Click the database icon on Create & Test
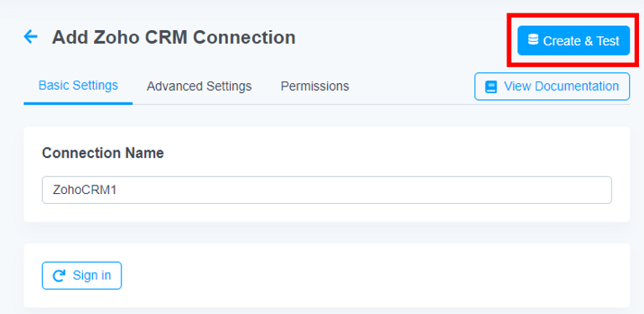 pos(533,39)
